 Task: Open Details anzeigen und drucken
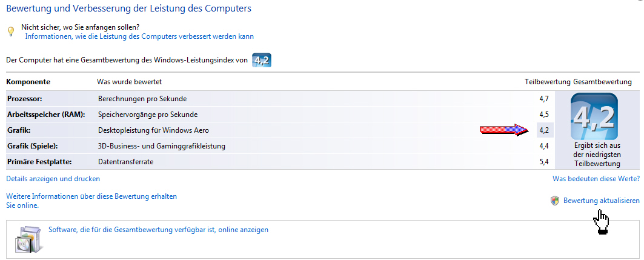coord(53,179)
